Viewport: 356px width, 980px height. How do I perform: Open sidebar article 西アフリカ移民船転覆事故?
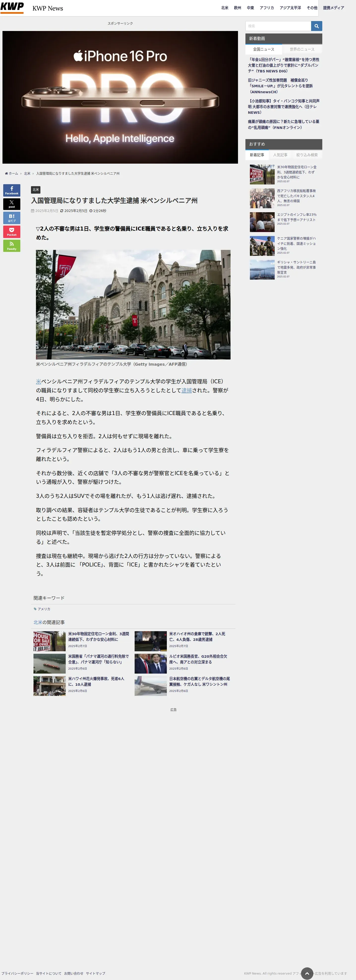coord(297,196)
